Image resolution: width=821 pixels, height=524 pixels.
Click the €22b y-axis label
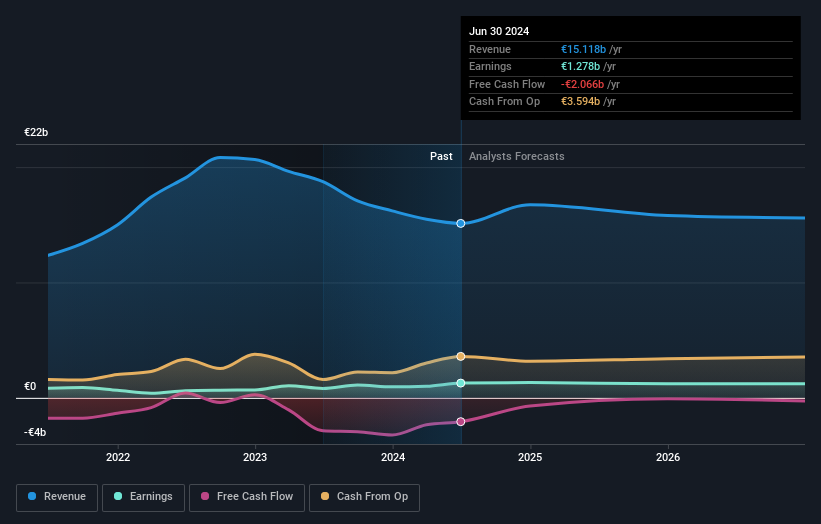[x=36, y=132]
